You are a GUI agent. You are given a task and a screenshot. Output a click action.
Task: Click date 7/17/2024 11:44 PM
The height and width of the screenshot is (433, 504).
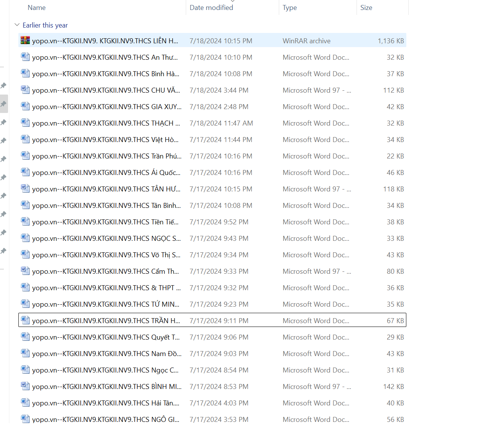(x=221, y=140)
